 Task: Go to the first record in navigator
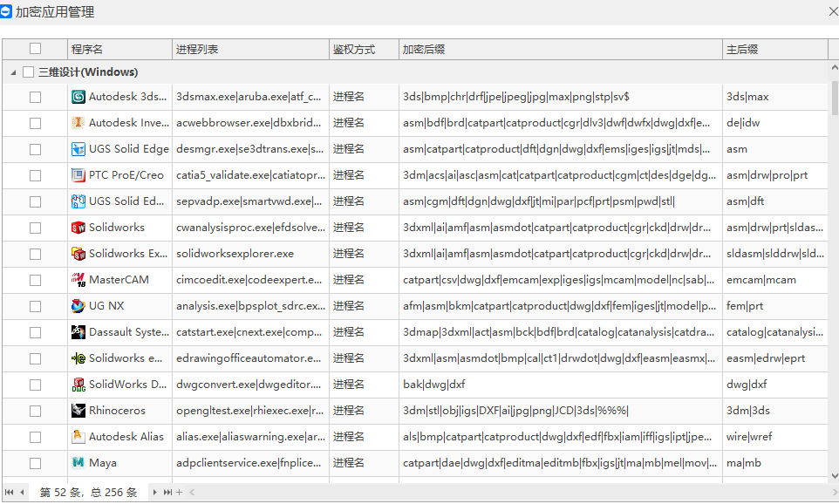click(9, 493)
